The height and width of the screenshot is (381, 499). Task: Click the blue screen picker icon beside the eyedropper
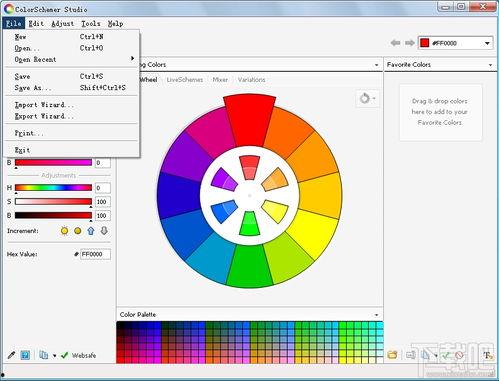[x=25, y=355]
